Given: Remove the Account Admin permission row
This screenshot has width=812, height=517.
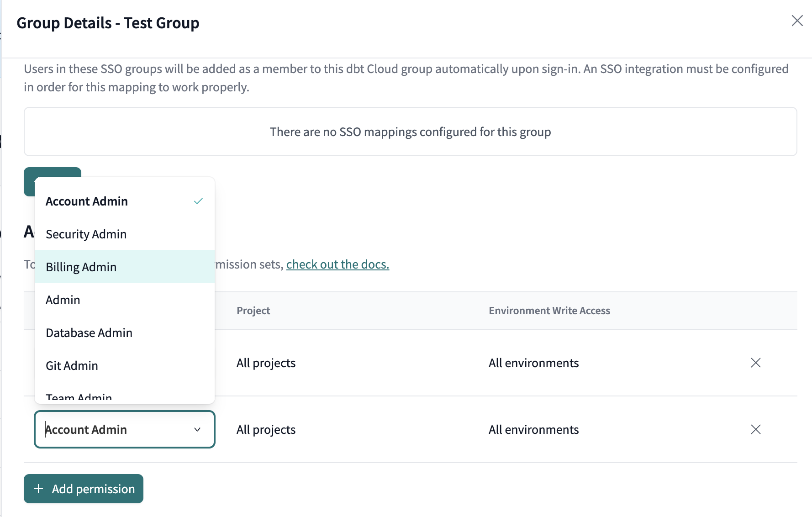Looking at the screenshot, I should [x=756, y=429].
